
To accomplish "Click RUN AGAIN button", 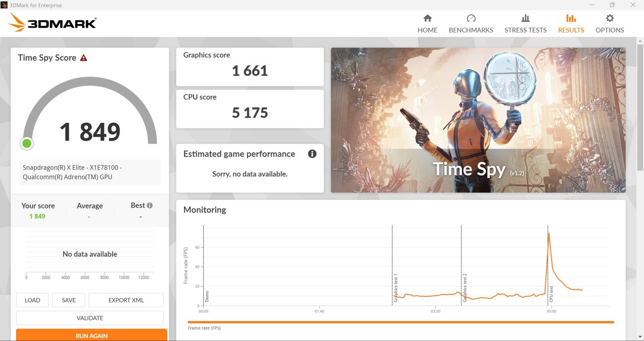I will [92, 335].
